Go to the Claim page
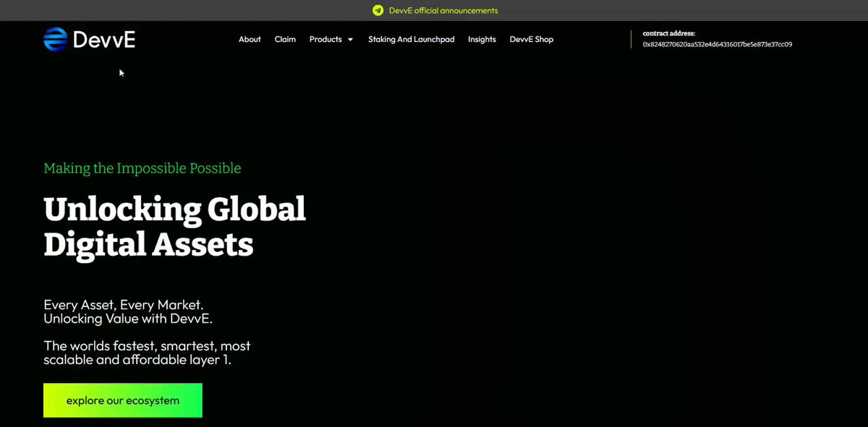Image resolution: width=868 pixels, height=427 pixels. pyautogui.click(x=285, y=39)
